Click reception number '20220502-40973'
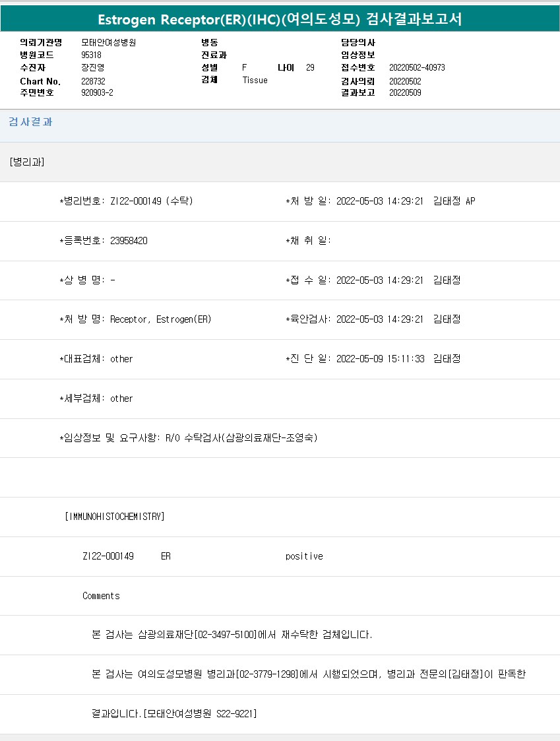The width and height of the screenshot is (560, 741). 417,67
